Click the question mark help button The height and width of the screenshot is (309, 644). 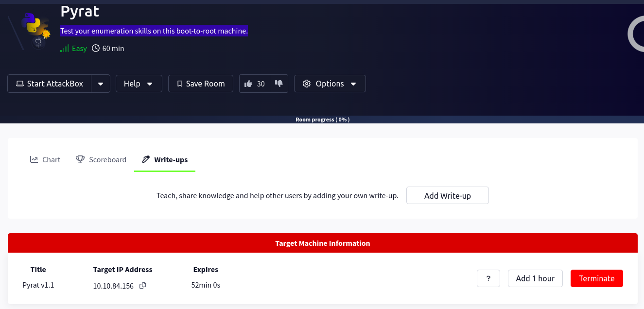point(488,278)
